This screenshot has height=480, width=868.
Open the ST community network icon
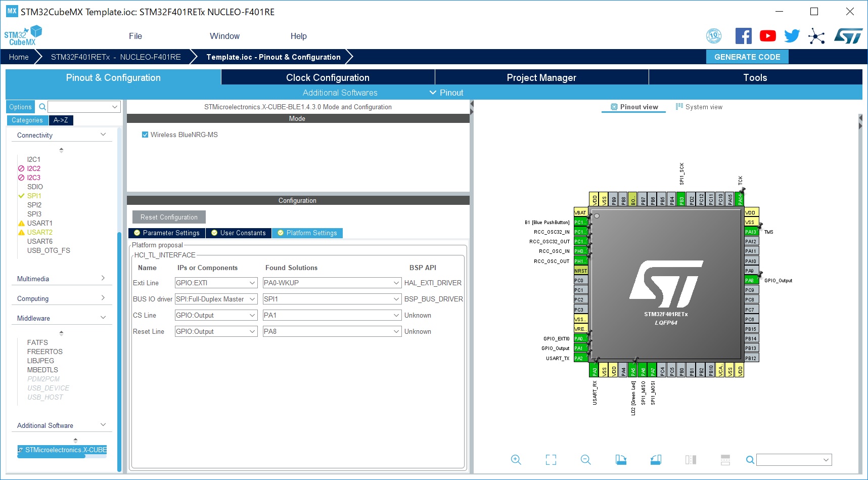[x=816, y=36]
